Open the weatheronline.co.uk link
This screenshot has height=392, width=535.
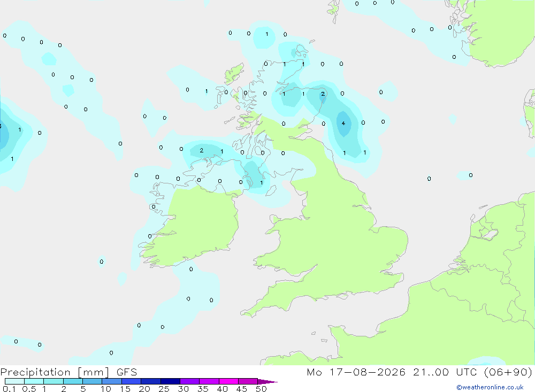pos(490,387)
